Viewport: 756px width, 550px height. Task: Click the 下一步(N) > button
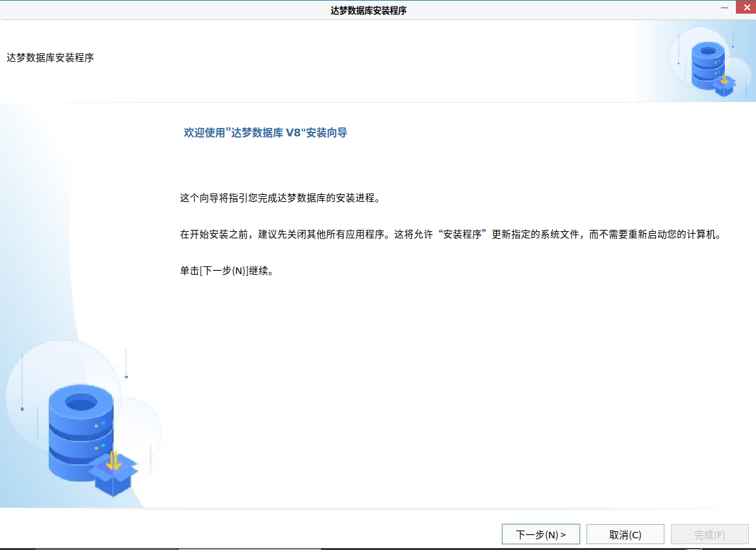coord(540,534)
